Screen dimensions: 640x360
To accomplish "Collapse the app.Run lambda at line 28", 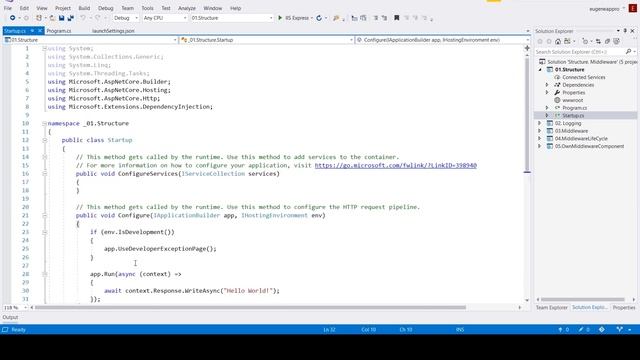I will coord(44,274).
